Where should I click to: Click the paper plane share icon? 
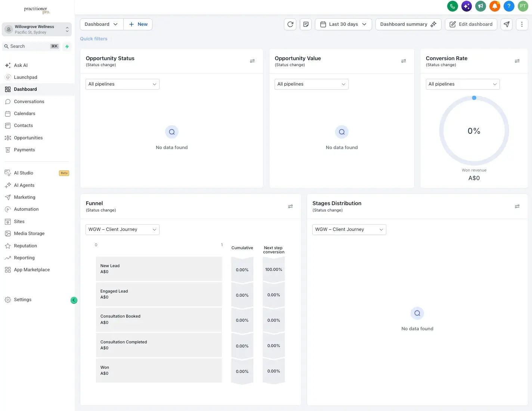pos(507,24)
